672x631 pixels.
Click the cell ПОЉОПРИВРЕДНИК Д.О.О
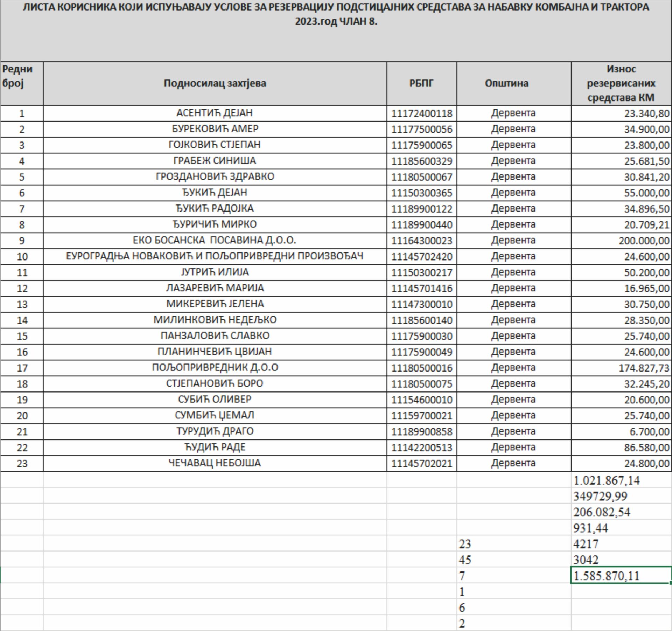(x=215, y=368)
